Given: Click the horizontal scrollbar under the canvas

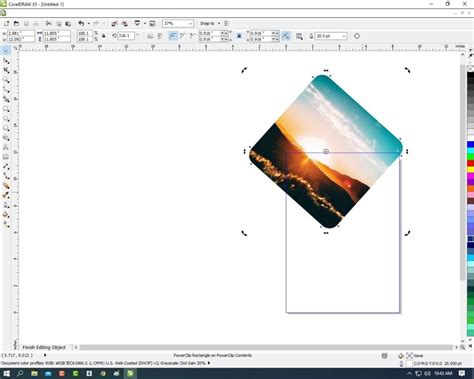Looking at the screenshot, I should [266, 347].
